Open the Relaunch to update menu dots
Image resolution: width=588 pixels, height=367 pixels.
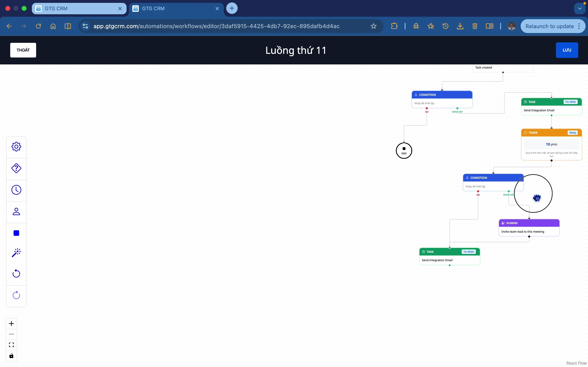tap(579, 26)
